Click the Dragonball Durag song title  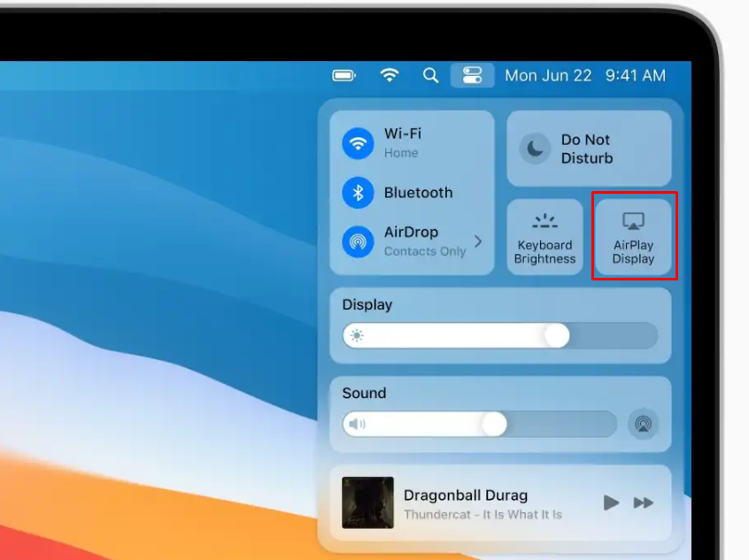466,495
